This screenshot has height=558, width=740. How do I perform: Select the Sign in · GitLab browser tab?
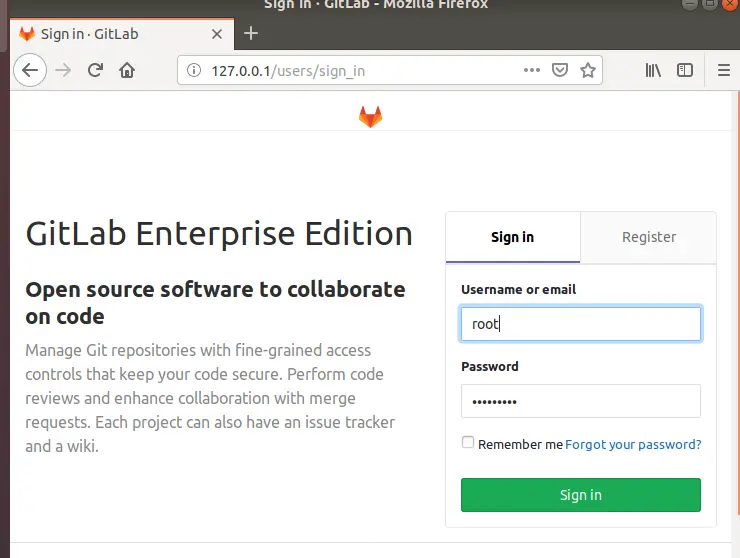(122, 34)
